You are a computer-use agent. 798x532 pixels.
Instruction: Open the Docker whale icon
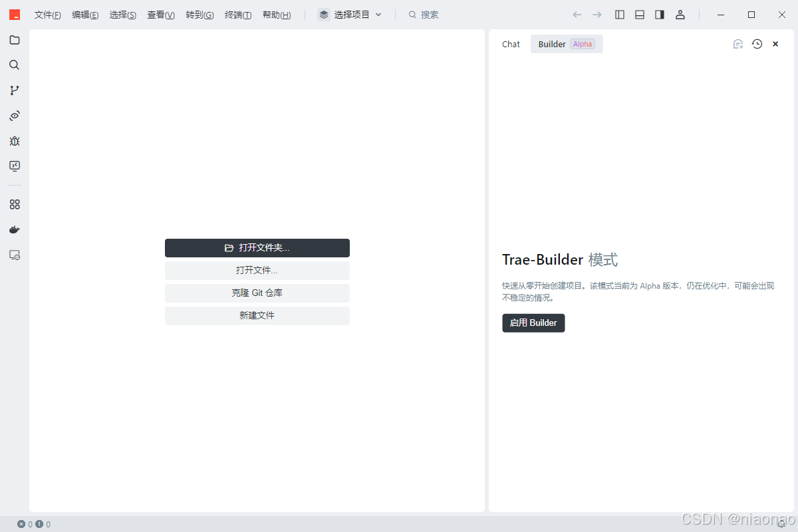tap(15, 229)
